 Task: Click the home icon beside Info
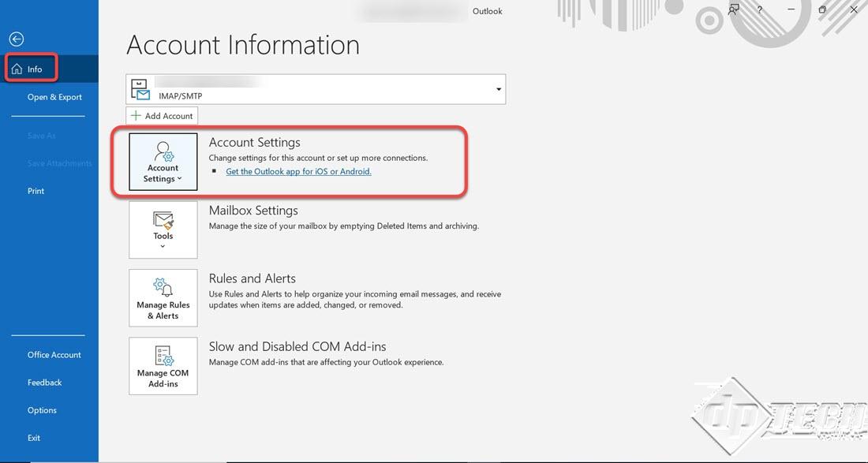[17, 69]
